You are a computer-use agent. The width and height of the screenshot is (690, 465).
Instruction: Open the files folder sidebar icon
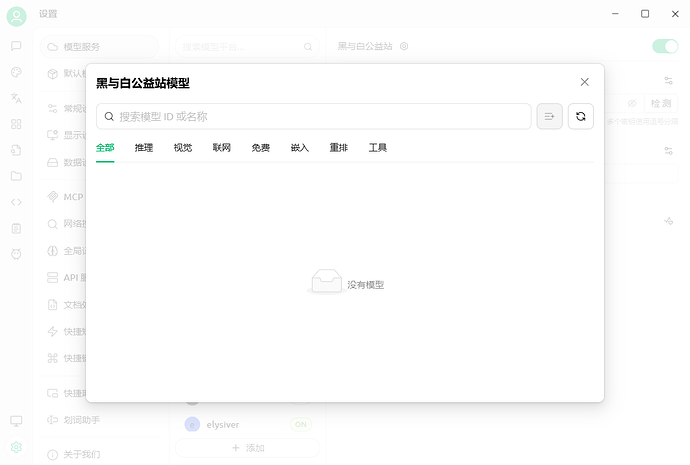coord(16,176)
